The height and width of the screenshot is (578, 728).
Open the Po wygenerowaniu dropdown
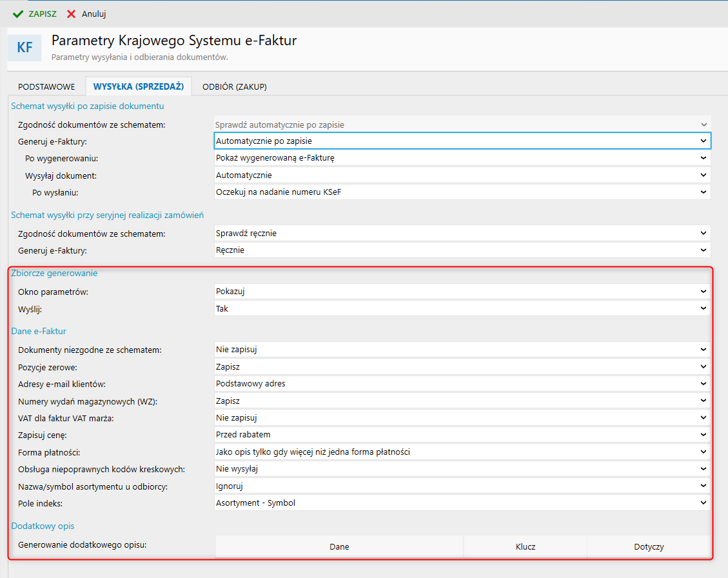[x=462, y=158]
